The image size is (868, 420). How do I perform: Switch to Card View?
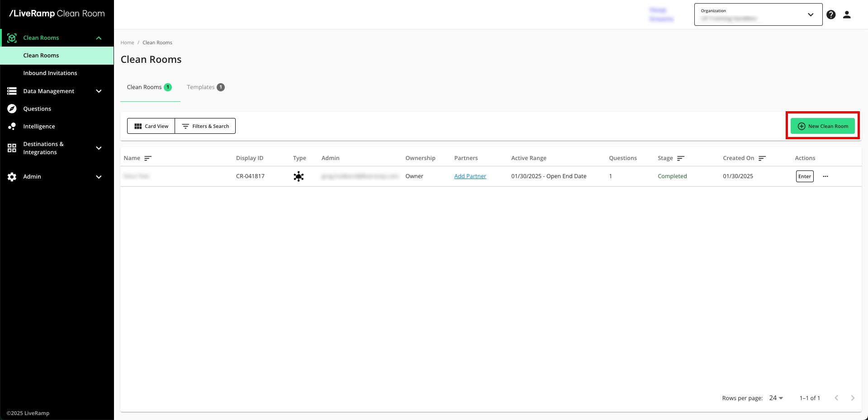tap(151, 126)
